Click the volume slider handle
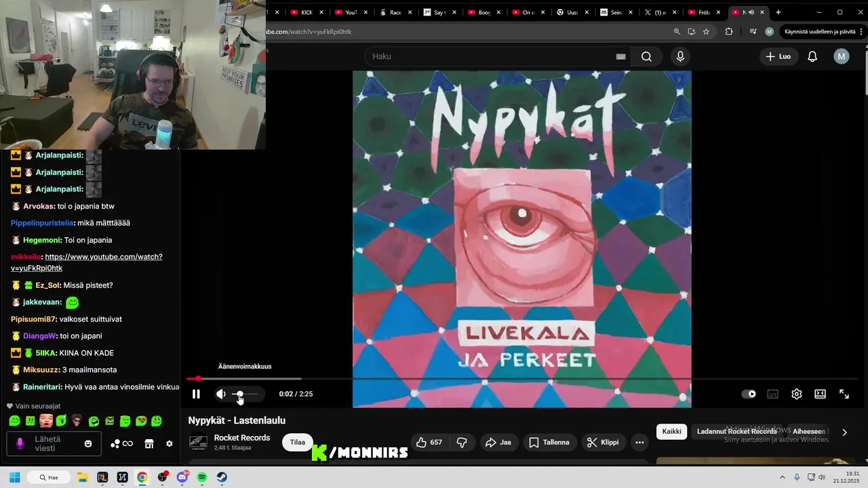Screen dimensions: 868x488 coord(239,394)
